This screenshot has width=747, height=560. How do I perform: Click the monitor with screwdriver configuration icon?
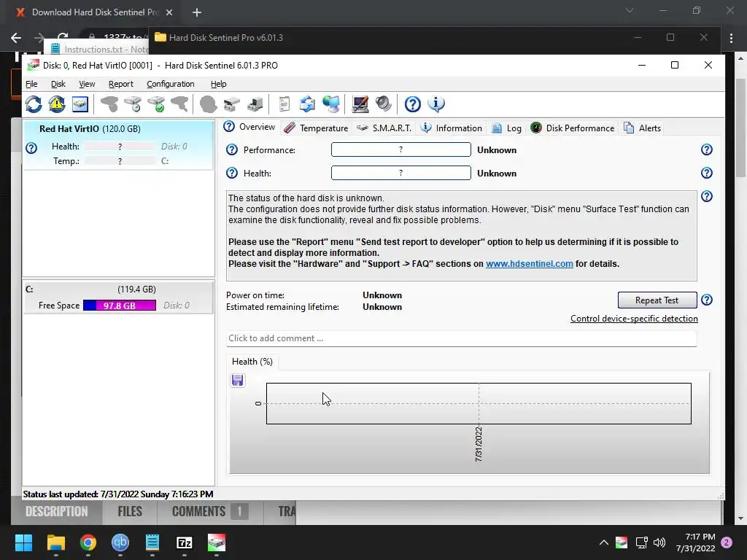click(360, 104)
